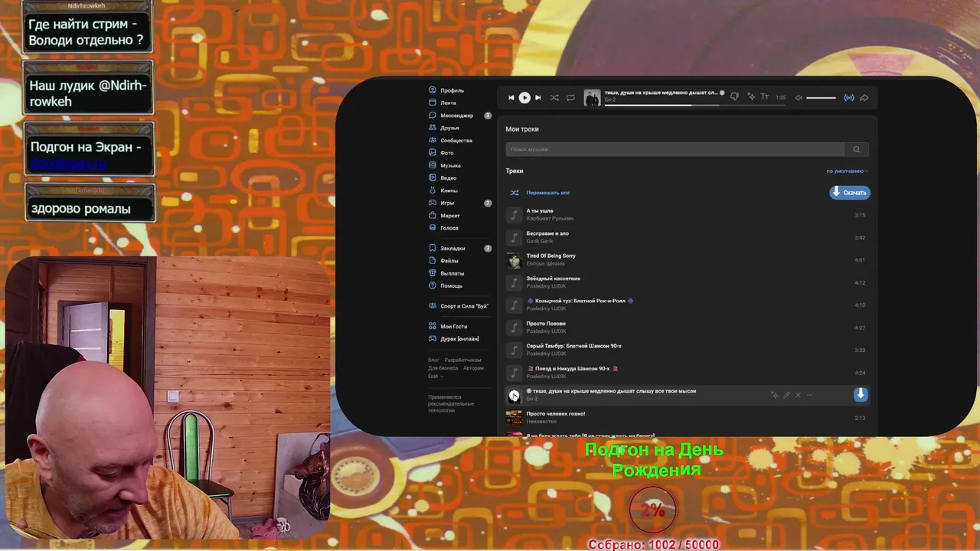This screenshot has width=980, height=551.
Task: Expand the Ещё footer dropdown
Action: pos(434,376)
